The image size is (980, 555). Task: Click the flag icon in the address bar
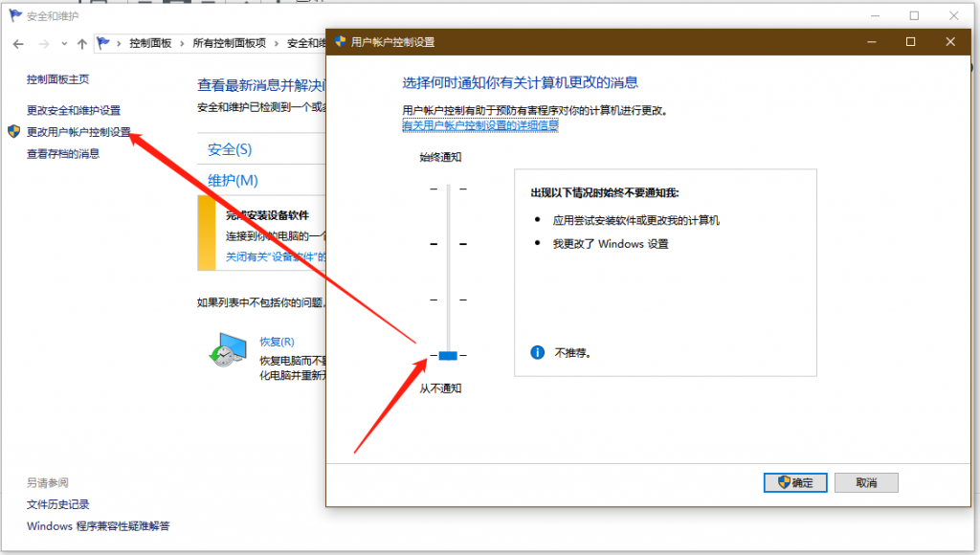point(104,43)
